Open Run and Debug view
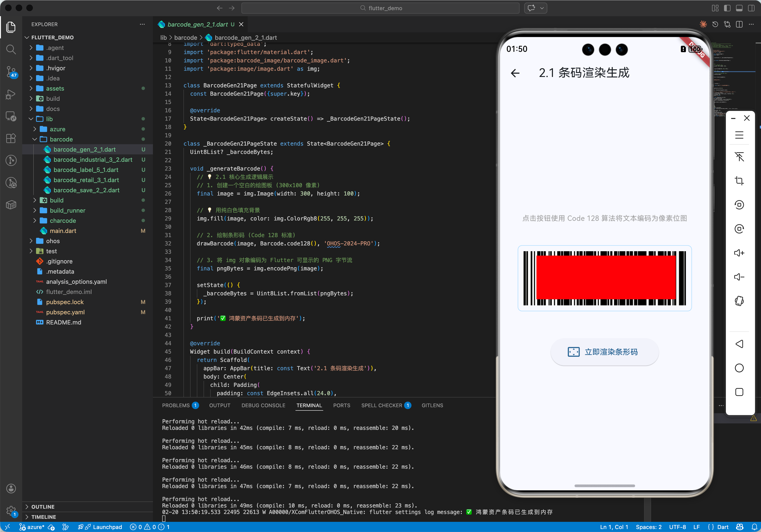The width and height of the screenshot is (761, 532). 11,94
